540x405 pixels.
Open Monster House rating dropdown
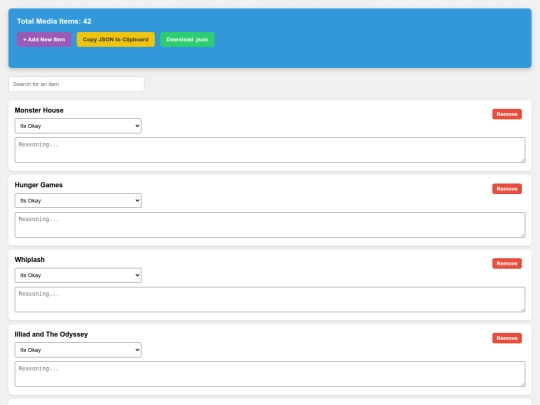pyautogui.click(x=78, y=126)
